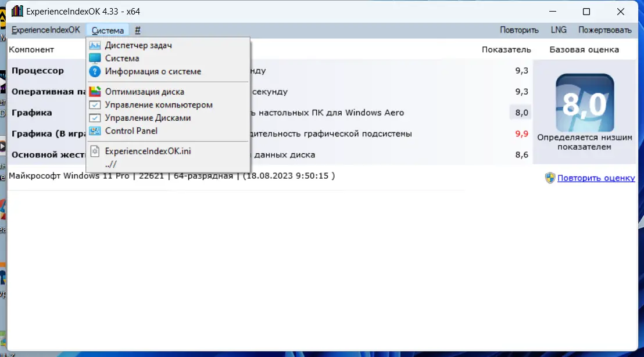644x357 pixels.
Task: Close the open Система menu header
Action: click(x=108, y=30)
